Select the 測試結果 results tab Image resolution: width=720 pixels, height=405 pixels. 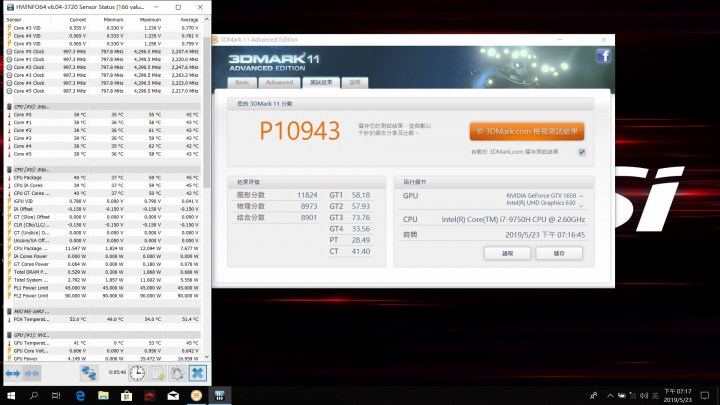[321, 83]
